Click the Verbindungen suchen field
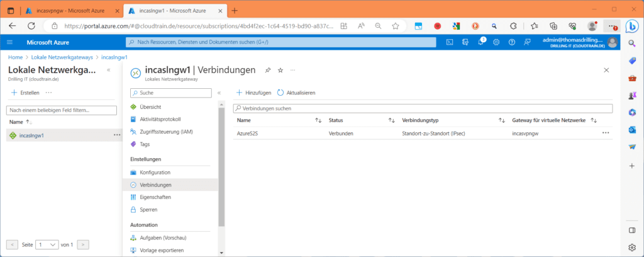The image size is (644, 257). [423, 108]
